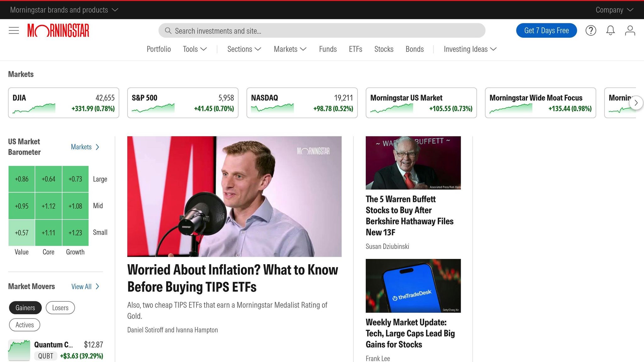Click Get 7 Days Free button
Viewport: 644px width, 362px height.
coord(547,30)
